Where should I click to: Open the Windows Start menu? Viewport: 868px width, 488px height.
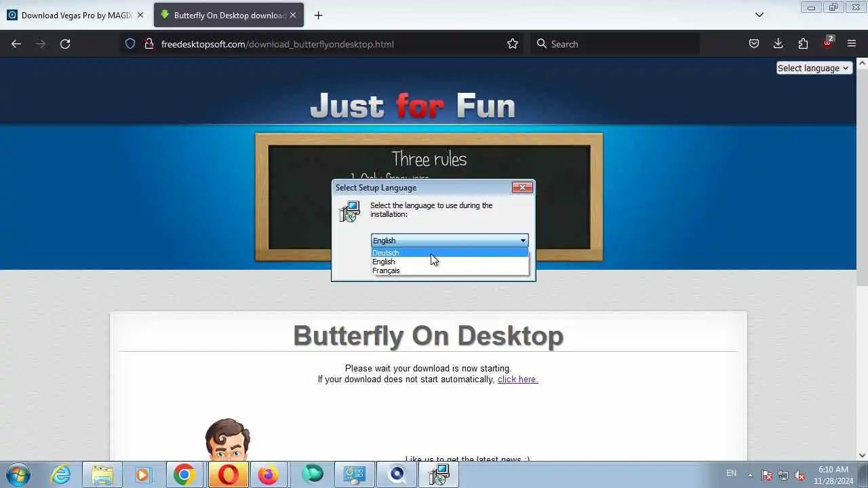(x=18, y=474)
